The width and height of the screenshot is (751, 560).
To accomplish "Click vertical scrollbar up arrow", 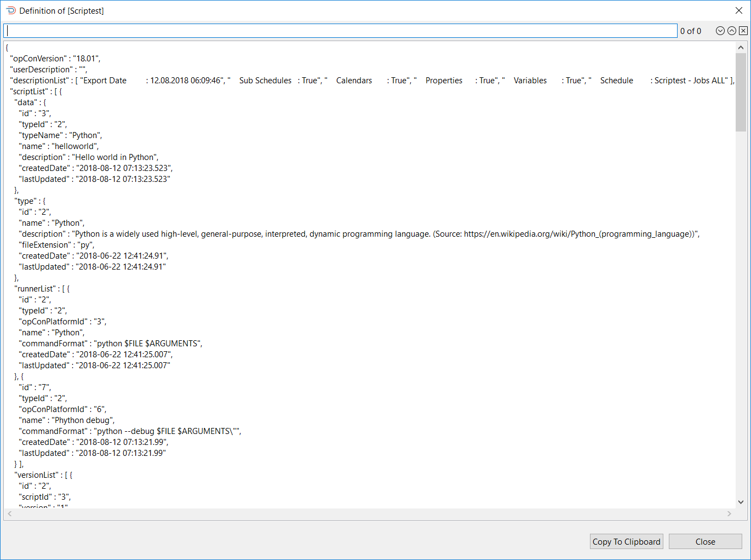I will [x=741, y=48].
